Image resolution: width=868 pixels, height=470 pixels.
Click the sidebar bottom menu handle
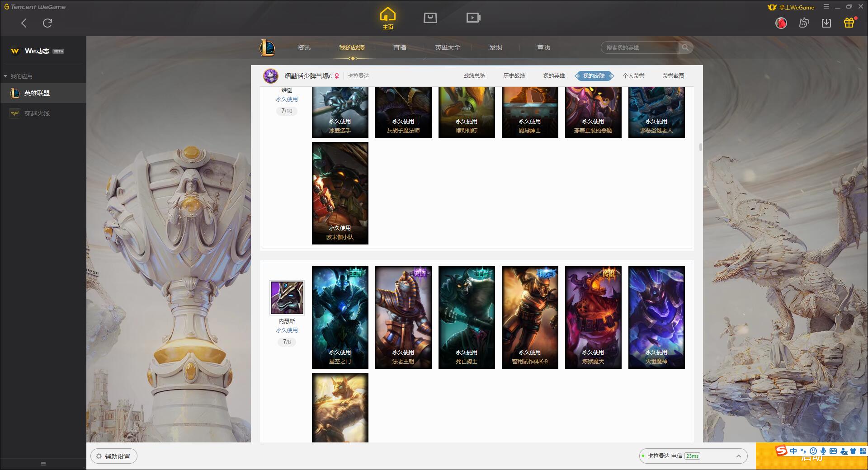click(43, 464)
